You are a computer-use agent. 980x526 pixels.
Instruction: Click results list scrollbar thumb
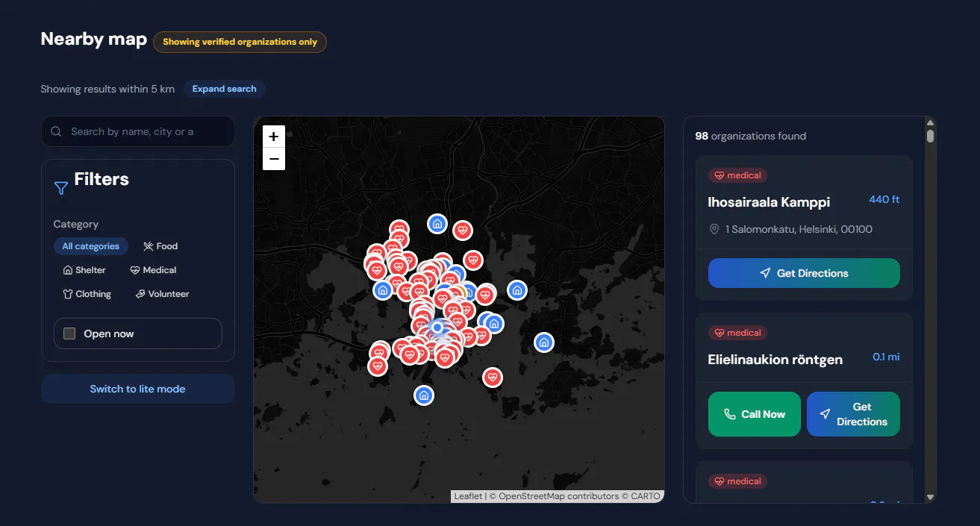[x=930, y=137]
